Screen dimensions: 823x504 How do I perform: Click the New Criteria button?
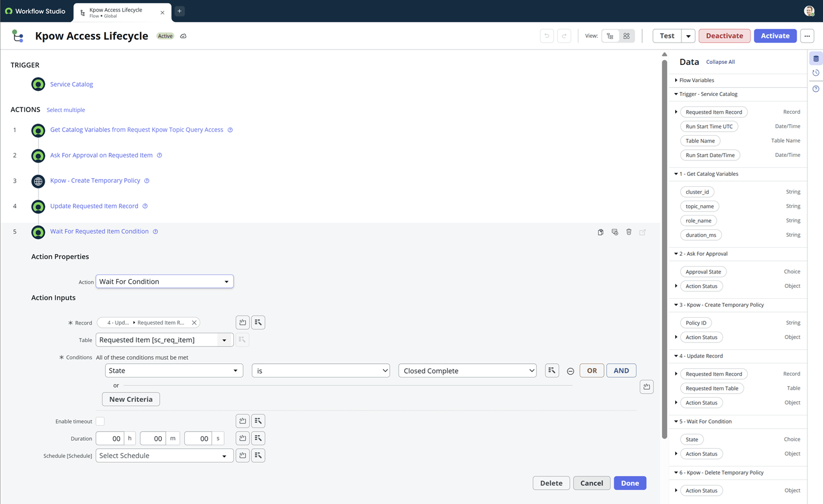coord(131,399)
